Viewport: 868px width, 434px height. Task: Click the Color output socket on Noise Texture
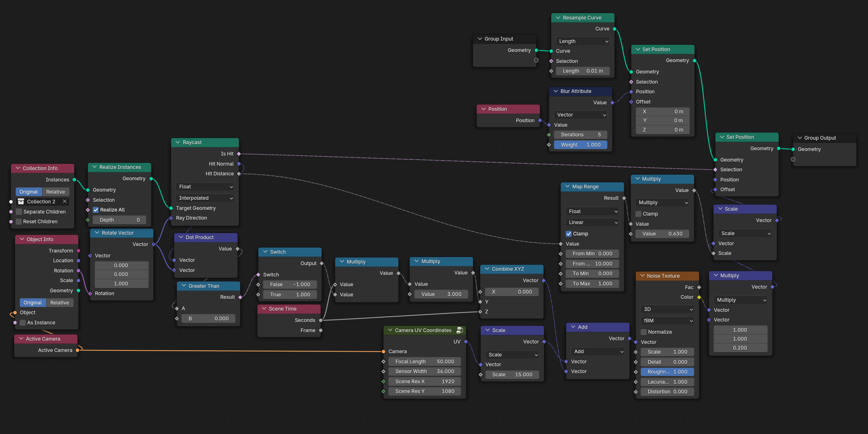coord(699,297)
